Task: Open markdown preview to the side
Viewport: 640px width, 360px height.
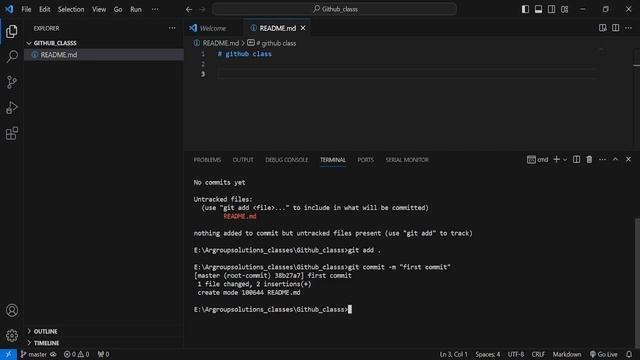Action: click(x=602, y=28)
